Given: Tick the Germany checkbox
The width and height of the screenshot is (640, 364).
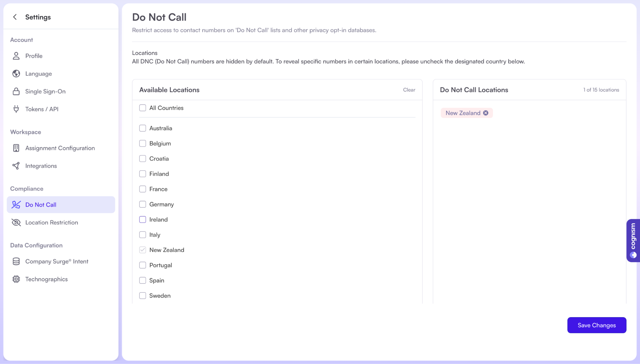Looking at the screenshot, I should [142, 204].
